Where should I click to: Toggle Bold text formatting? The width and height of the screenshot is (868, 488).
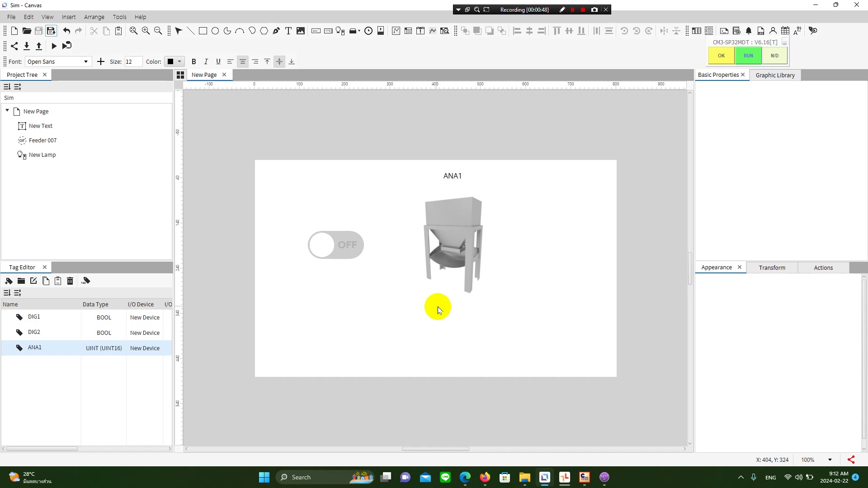coord(194,61)
